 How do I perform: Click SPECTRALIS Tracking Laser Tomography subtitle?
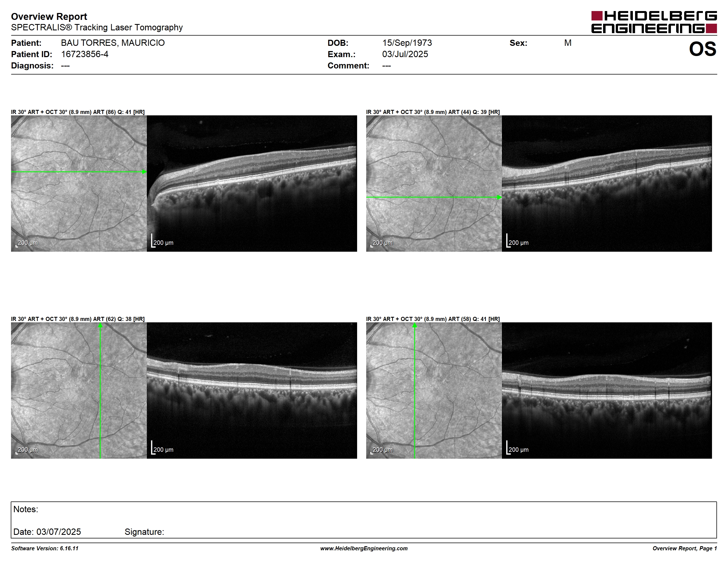97,27
